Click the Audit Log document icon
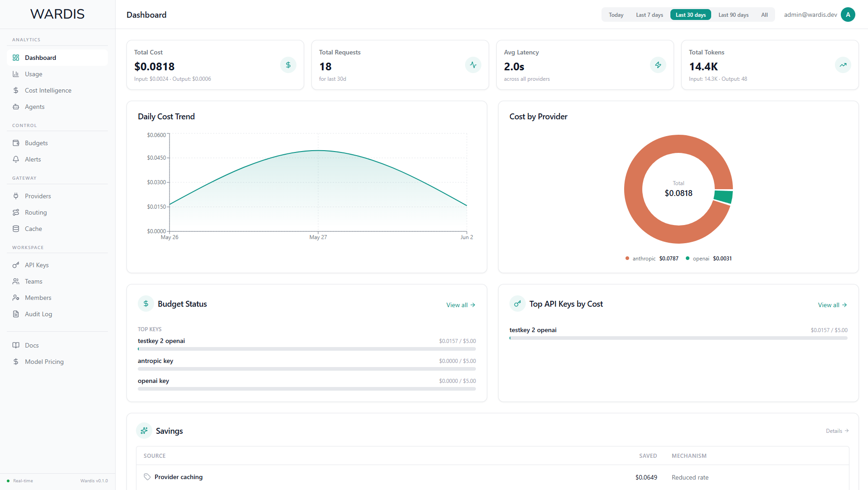Viewport: 868px width, 490px height. point(16,314)
